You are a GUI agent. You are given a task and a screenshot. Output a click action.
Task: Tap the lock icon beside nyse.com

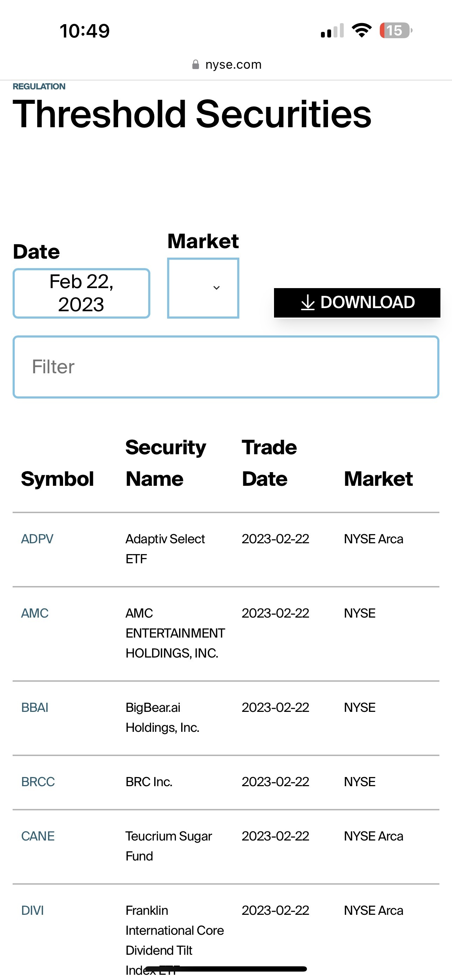click(x=196, y=64)
